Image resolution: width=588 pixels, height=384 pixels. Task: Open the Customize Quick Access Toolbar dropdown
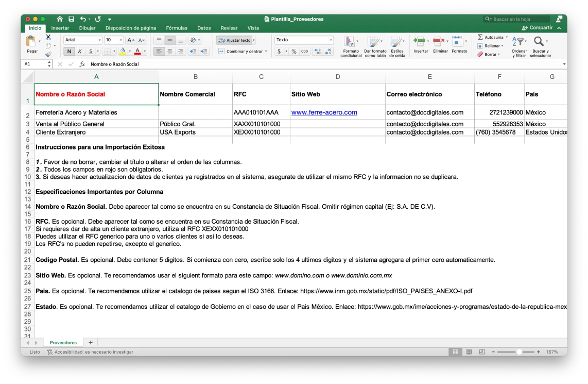point(110,19)
